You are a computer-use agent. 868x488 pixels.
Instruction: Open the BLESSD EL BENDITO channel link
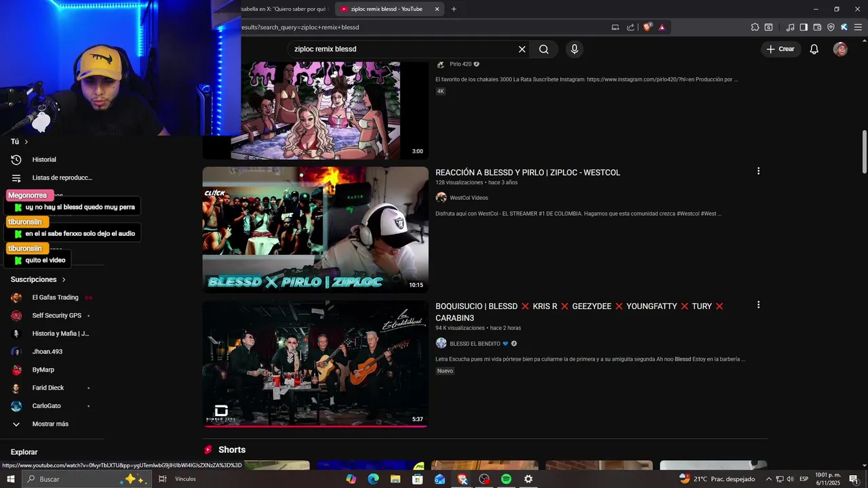(475, 344)
